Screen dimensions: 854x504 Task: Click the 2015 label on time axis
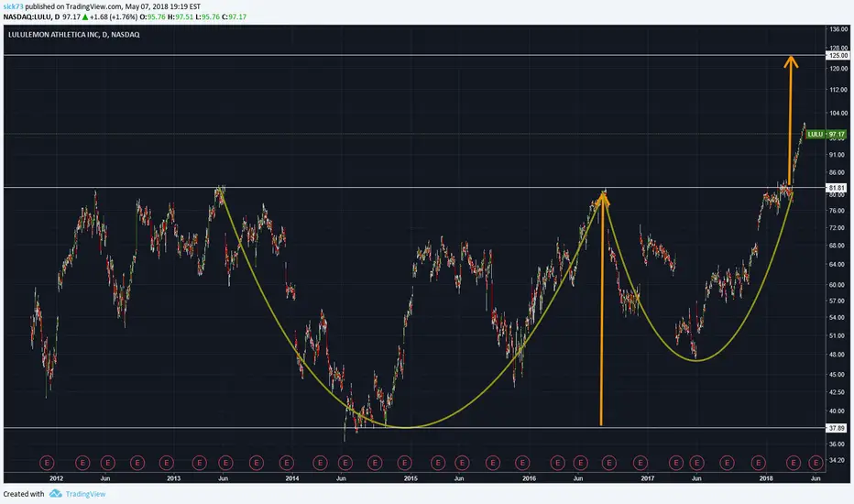pyautogui.click(x=411, y=478)
